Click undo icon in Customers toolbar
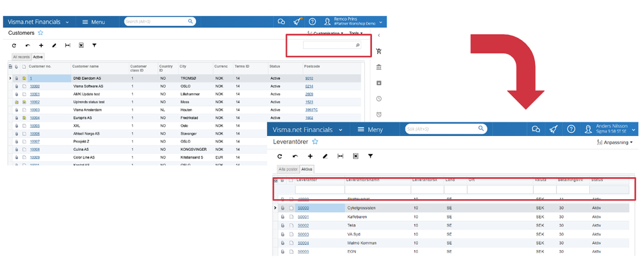This screenshot has height=268, width=644. (28, 46)
